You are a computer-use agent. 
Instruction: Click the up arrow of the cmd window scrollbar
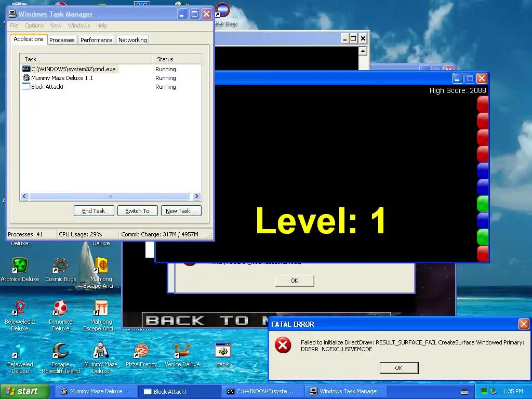363,51
